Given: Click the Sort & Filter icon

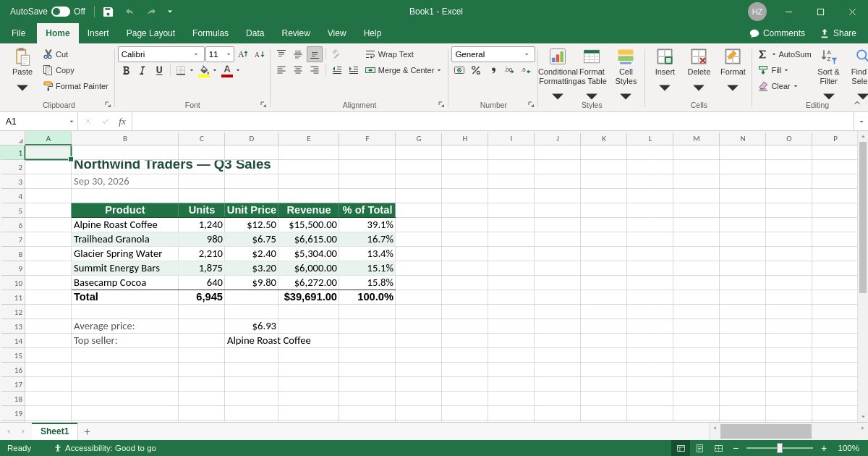Looking at the screenshot, I should (829, 56).
